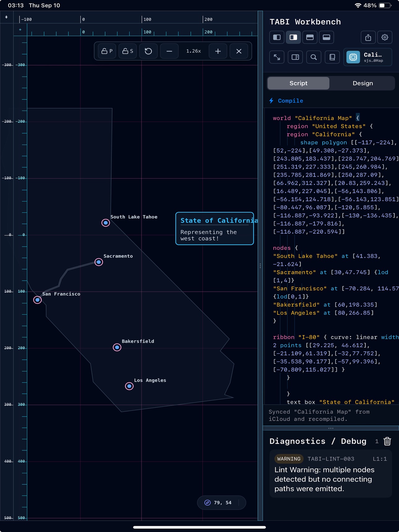
Task: Click the WARNING badge in diagnostics
Action: tap(289, 459)
